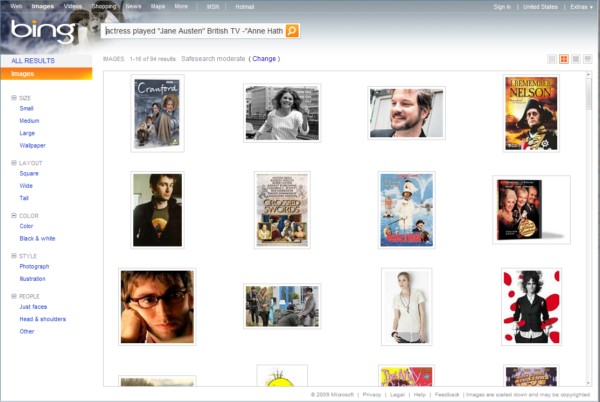Open young man in dark jacket thumbnail

click(157, 210)
